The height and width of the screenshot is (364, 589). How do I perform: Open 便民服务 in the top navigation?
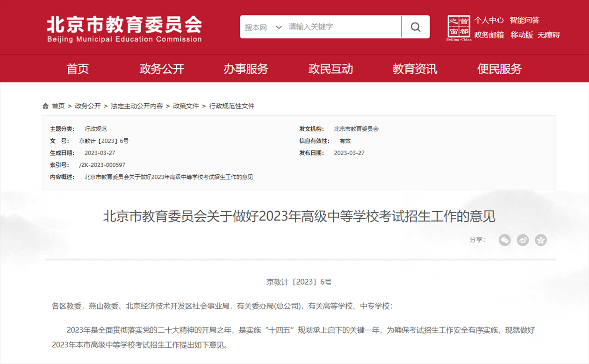pyautogui.click(x=499, y=69)
